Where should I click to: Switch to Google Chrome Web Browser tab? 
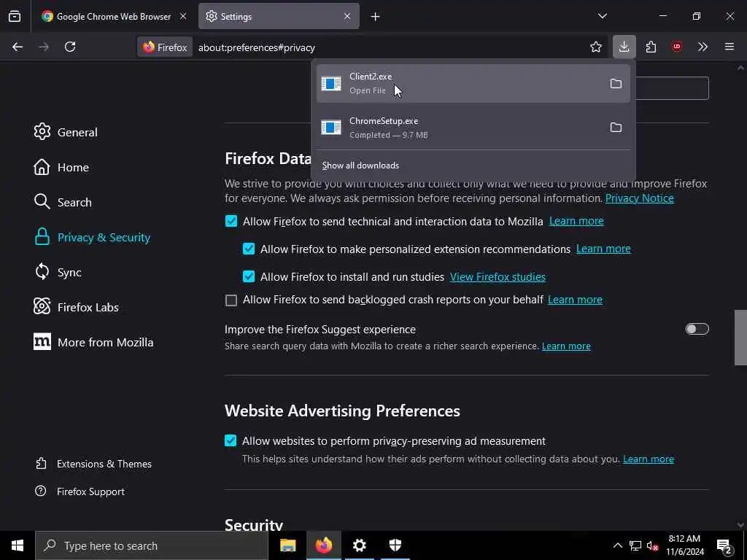pos(113,16)
